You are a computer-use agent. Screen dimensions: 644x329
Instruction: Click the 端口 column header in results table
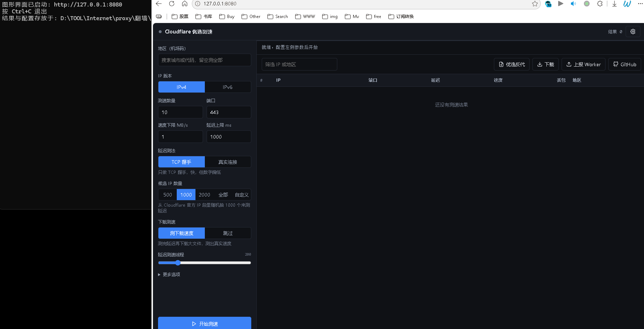click(x=373, y=80)
